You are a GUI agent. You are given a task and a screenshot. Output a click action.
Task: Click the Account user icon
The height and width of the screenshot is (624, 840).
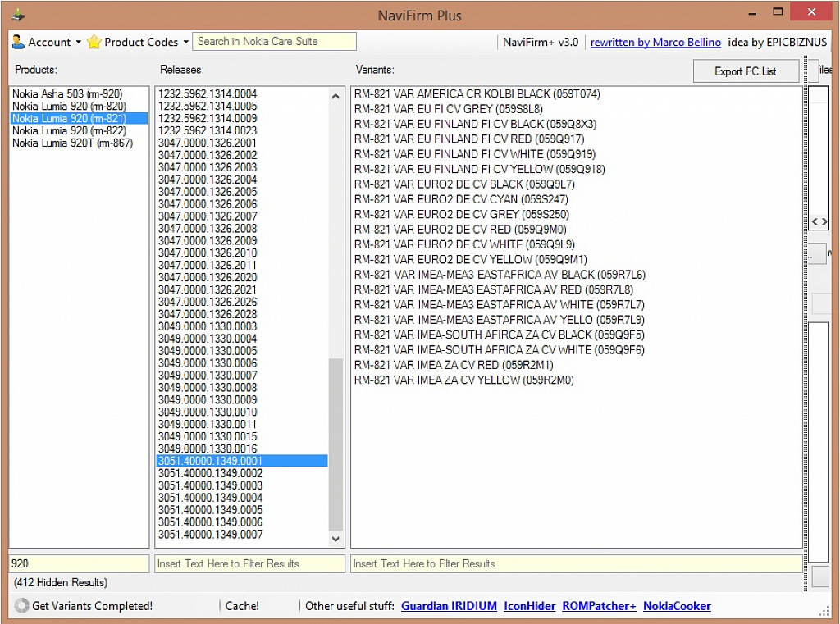click(18, 42)
